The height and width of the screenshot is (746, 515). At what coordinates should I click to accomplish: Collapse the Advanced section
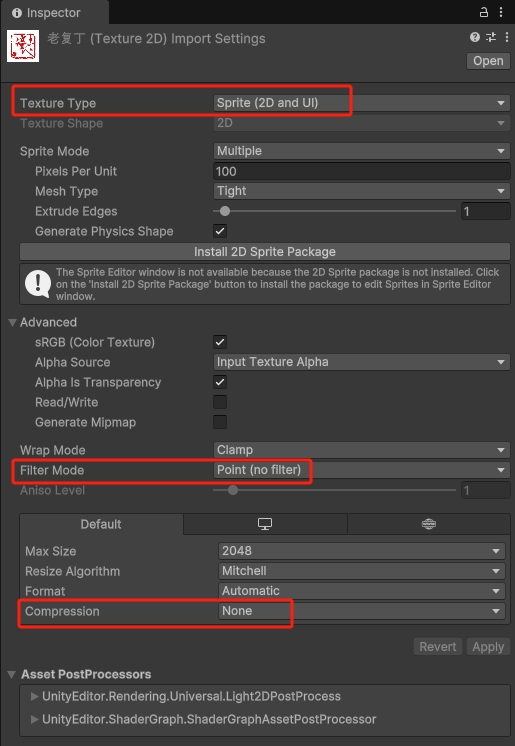pyautogui.click(x=12, y=323)
